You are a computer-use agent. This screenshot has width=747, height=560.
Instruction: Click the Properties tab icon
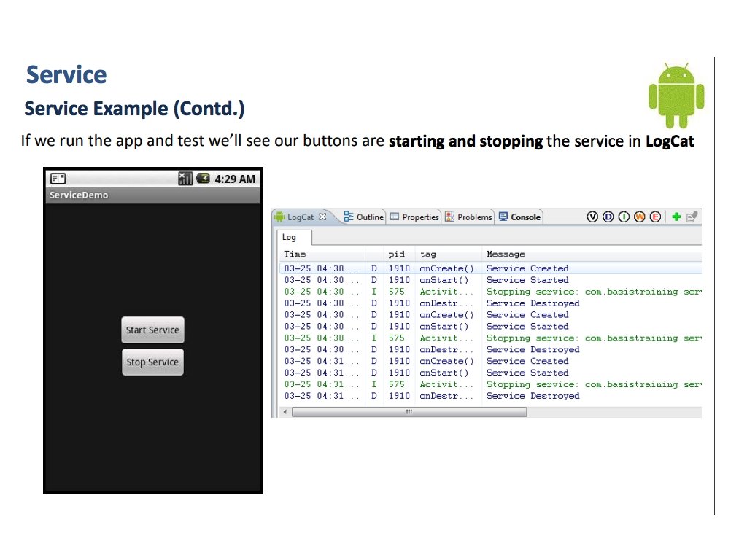pyautogui.click(x=395, y=217)
